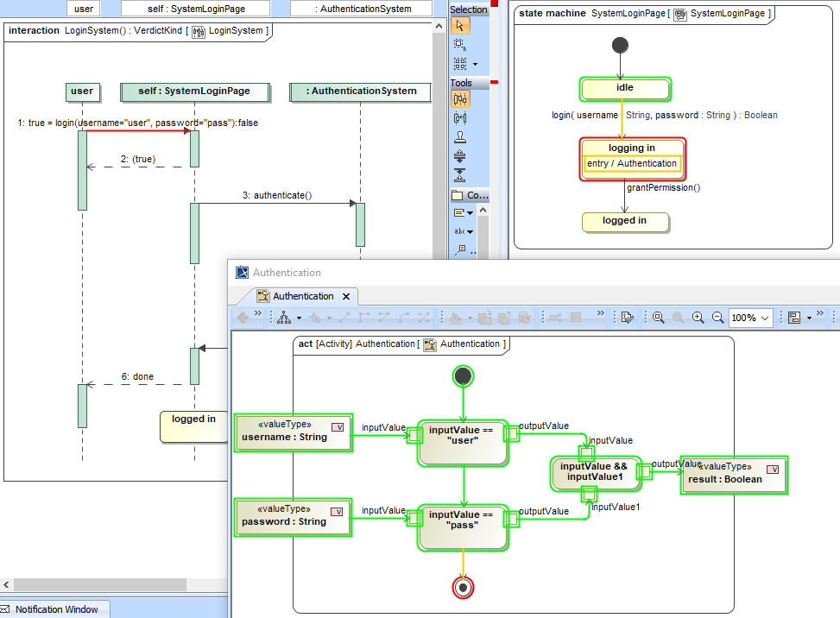840x618 pixels.
Task: Click the diagram icon on Authentication tab
Action: pyautogui.click(x=262, y=296)
